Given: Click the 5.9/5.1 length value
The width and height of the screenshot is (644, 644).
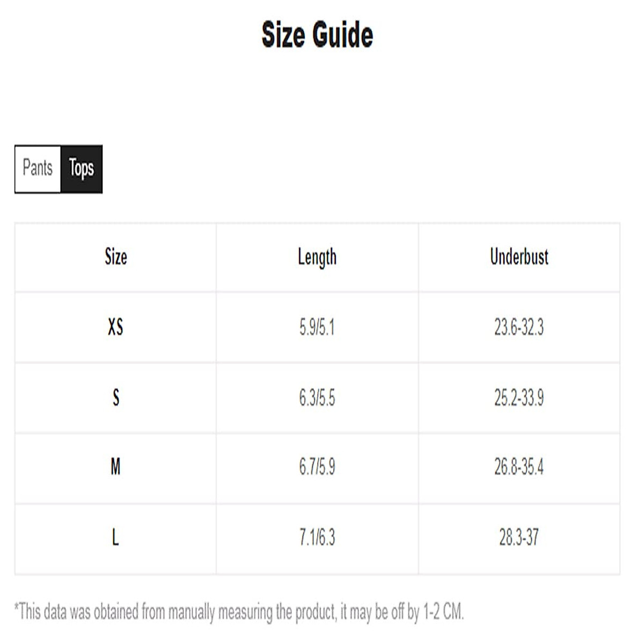Looking at the screenshot, I should [317, 327].
